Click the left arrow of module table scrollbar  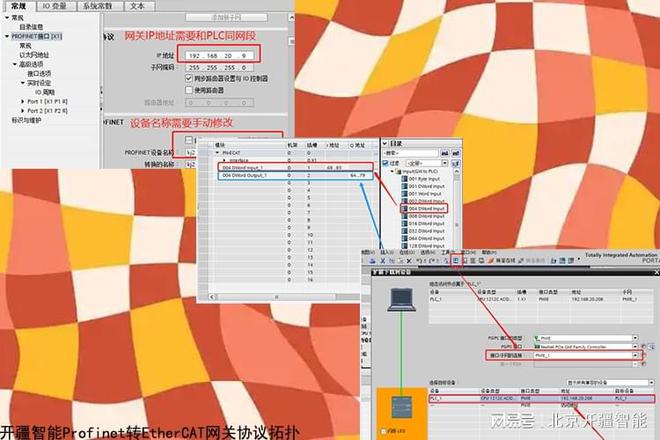[213, 297]
